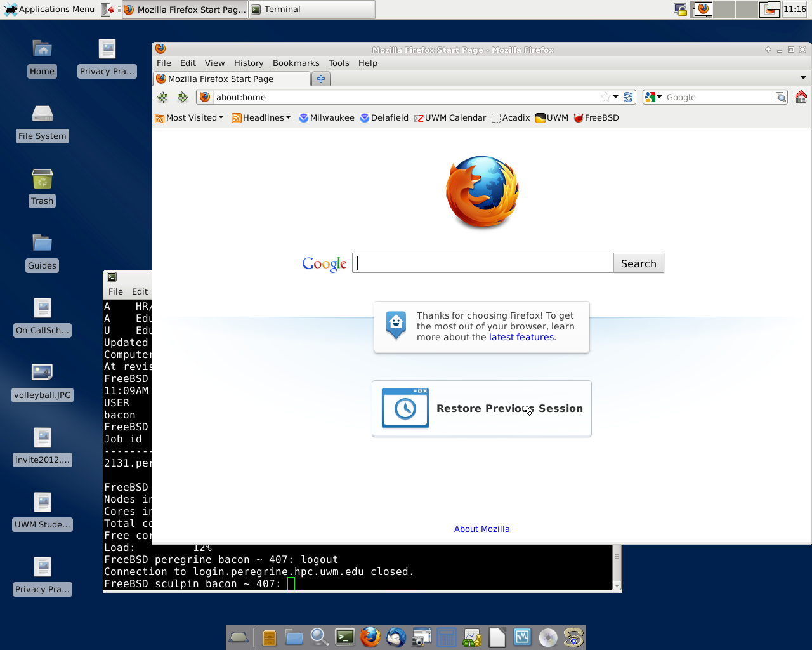Open Firefox Bookmarks menu
Image resolution: width=812 pixels, height=650 pixels.
[x=296, y=63]
